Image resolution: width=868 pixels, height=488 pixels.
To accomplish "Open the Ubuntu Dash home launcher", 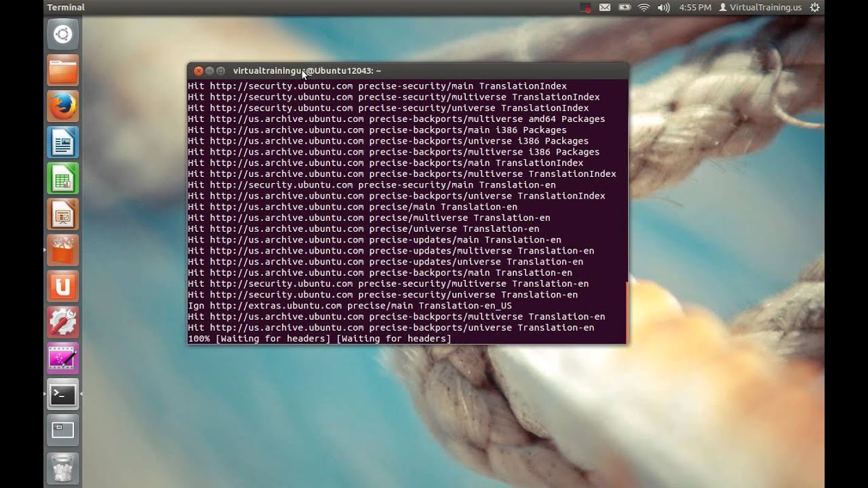I will tap(63, 34).
